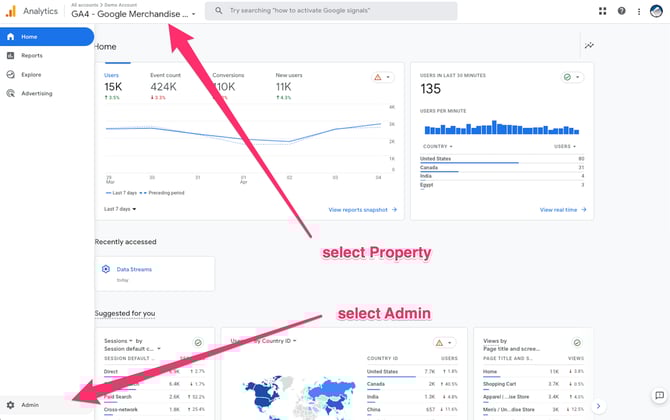Open the Google apps grid icon

[x=602, y=11]
